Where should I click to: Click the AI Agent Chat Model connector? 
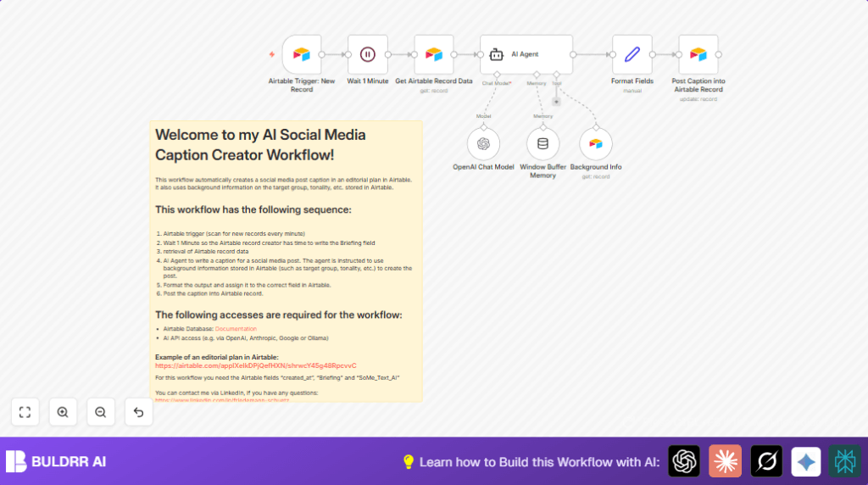click(497, 74)
